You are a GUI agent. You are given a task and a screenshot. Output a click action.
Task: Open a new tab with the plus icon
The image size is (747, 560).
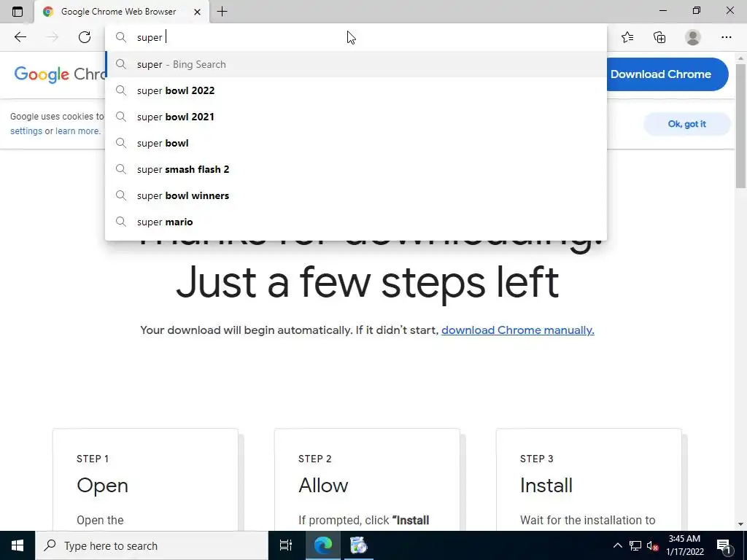pyautogui.click(x=222, y=12)
